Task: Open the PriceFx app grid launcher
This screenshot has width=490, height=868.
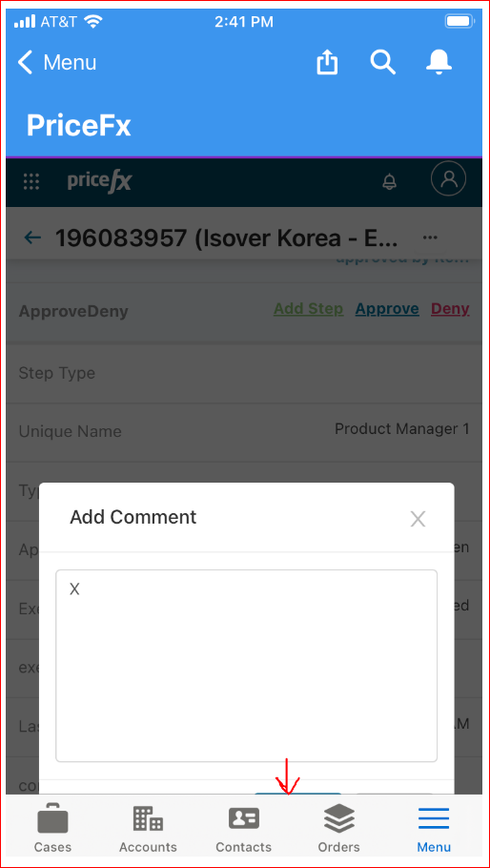Action: point(31,181)
